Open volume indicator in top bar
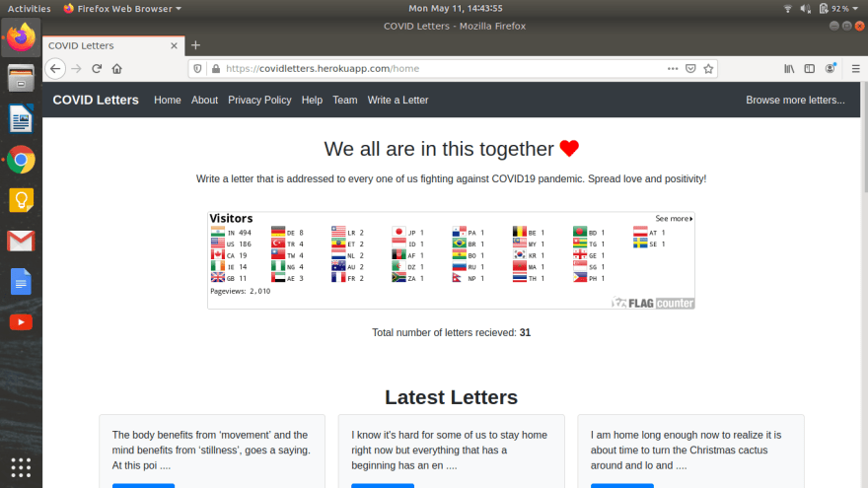 pyautogui.click(x=806, y=8)
